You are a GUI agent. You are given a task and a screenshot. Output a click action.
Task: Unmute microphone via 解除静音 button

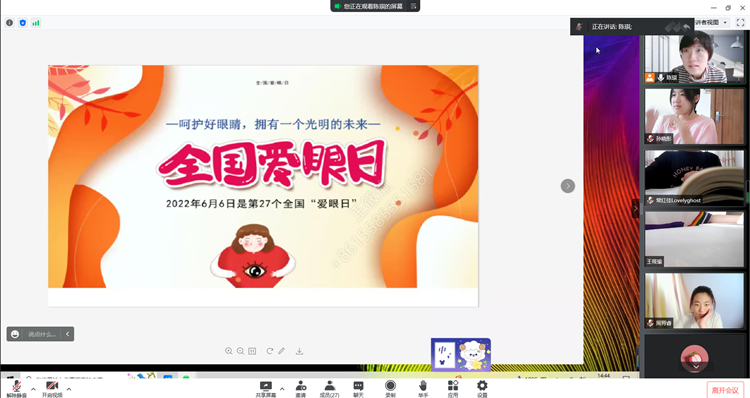[16, 389]
